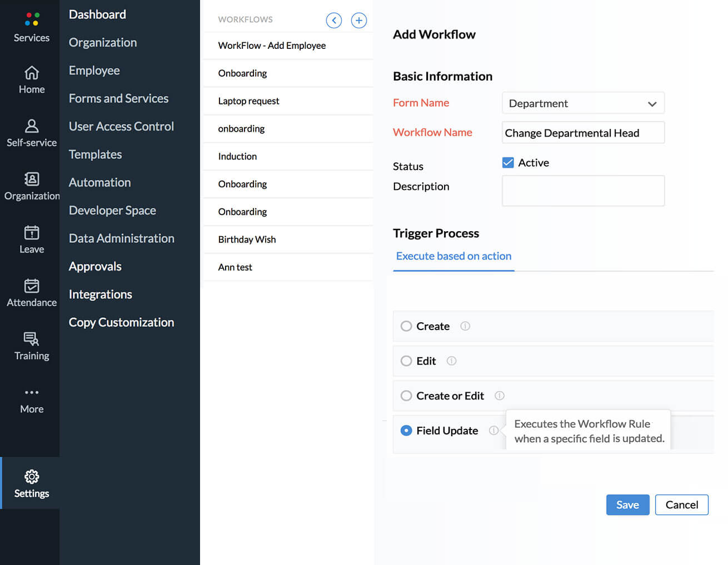Viewport: 728px width, 565px height.
Task: Uncheck the Active status checkbox
Action: pyautogui.click(x=508, y=163)
